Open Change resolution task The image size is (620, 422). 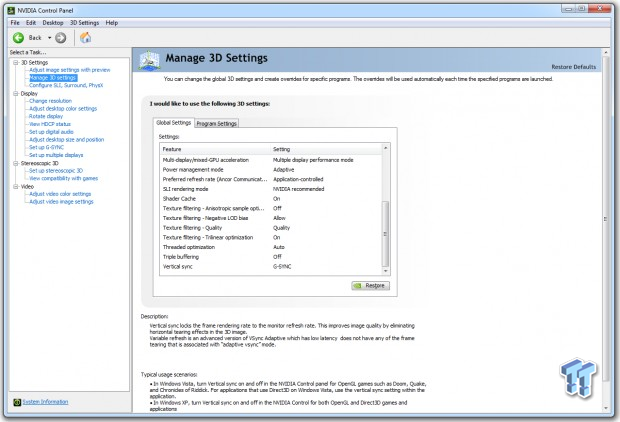[x=51, y=101]
